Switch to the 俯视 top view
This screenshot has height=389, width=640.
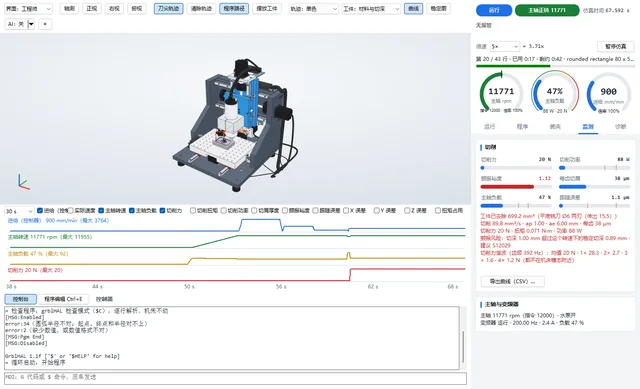pos(137,9)
